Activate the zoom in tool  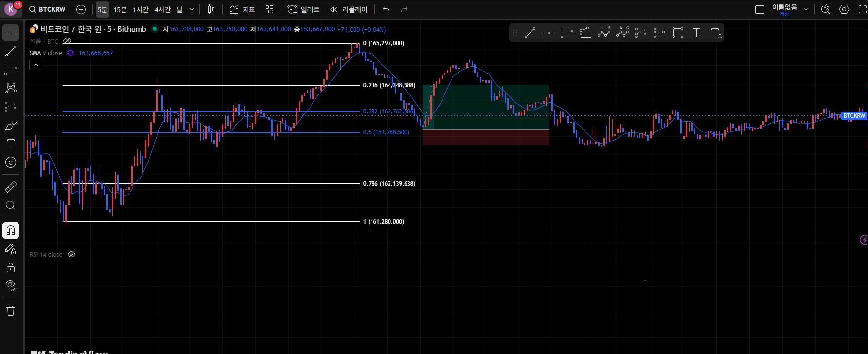[11, 205]
